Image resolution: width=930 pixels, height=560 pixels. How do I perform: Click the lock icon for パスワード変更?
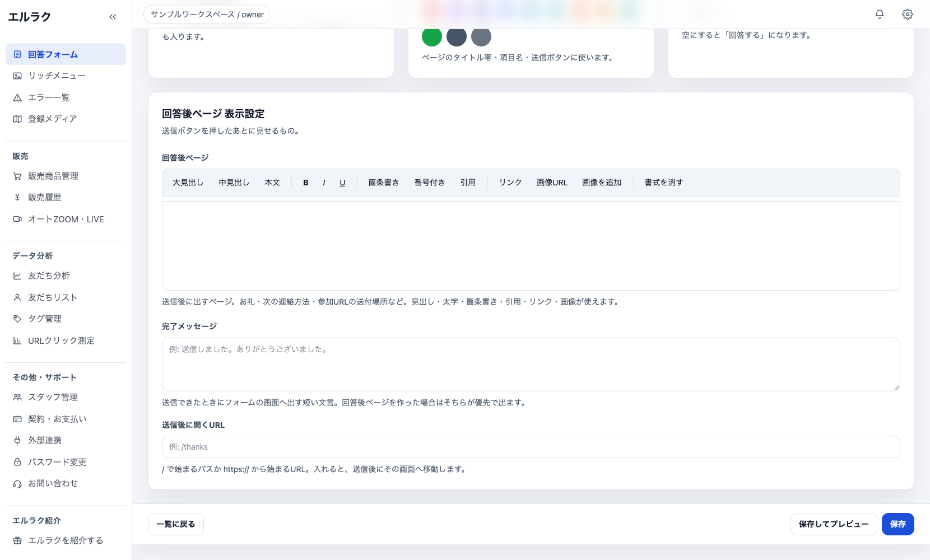click(x=17, y=462)
